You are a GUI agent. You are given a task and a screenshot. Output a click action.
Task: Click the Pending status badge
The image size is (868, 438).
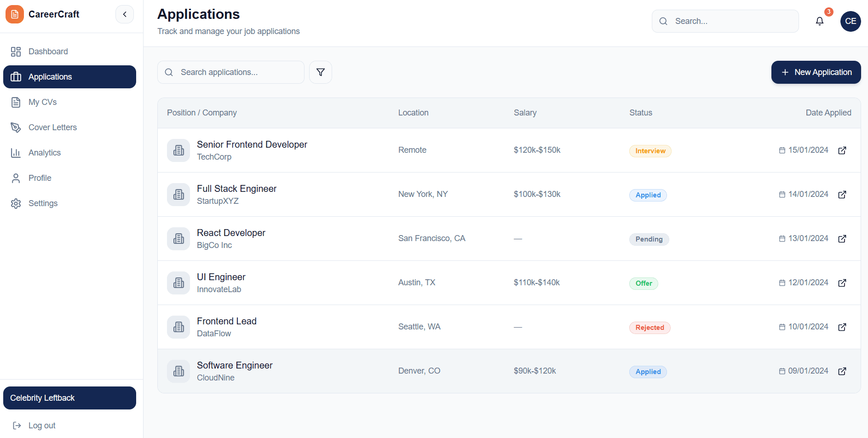click(649, 239)
